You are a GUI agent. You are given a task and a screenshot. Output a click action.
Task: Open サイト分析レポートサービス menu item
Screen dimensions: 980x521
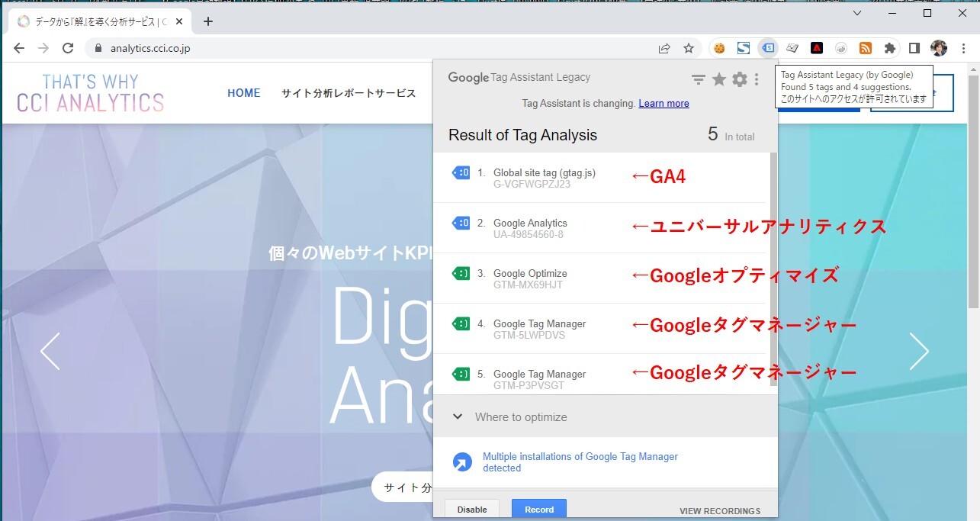[349, 93]
